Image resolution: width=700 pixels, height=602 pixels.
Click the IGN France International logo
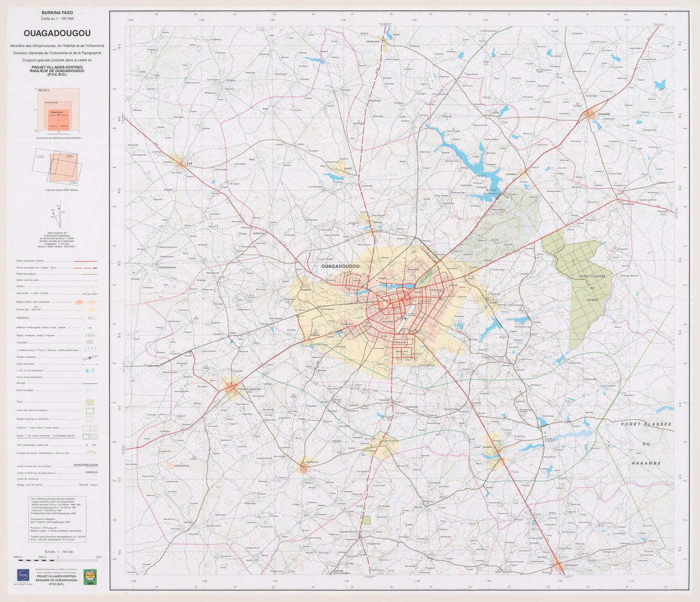coord(23,577)
